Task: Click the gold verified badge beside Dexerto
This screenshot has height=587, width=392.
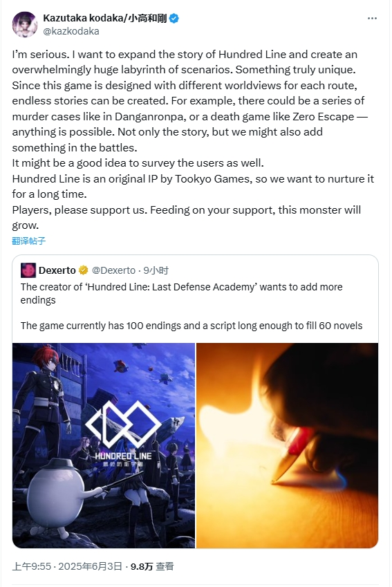Action: [x=83, y=270]
